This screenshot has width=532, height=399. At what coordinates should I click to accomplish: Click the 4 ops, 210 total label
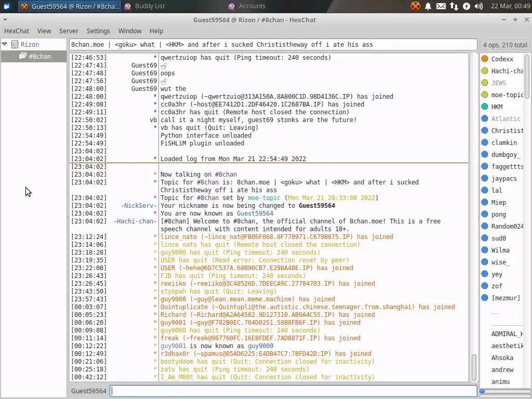click(505, 45)
